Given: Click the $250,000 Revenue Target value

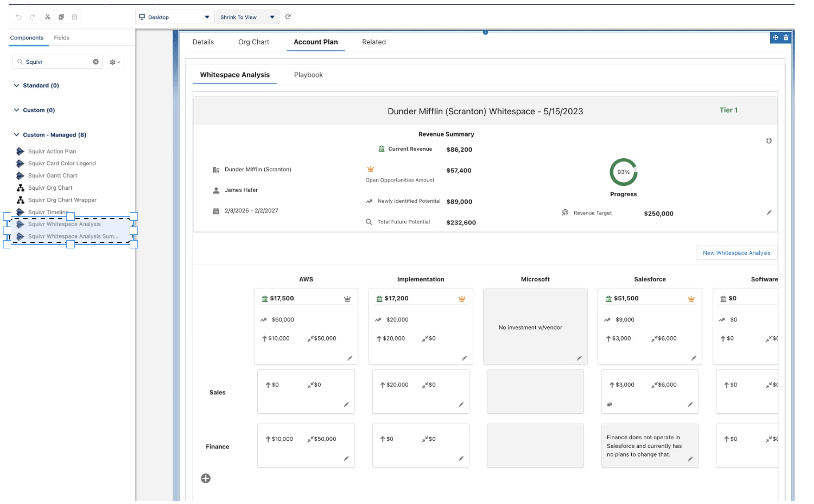Looking at the screenshot, I should tap(659, 214).
